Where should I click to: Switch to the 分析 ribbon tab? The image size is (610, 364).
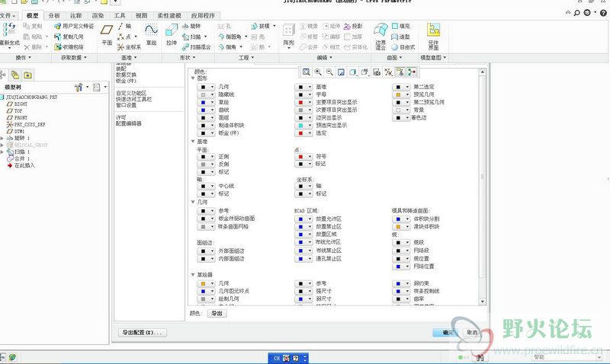[54, 15]
